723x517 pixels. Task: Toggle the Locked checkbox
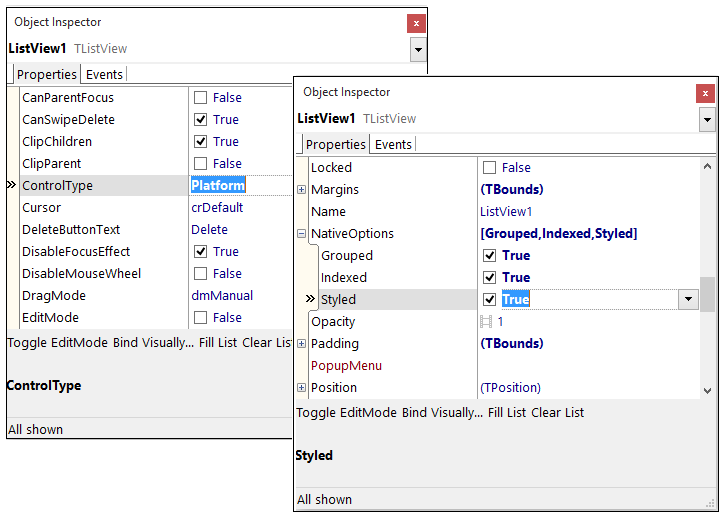pos(490,168)
